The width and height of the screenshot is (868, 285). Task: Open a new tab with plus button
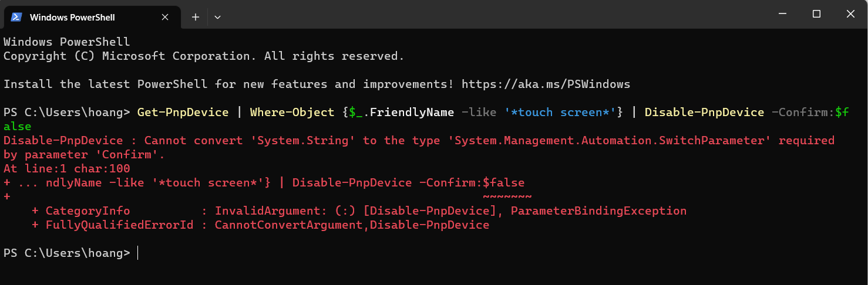point(196,17)
